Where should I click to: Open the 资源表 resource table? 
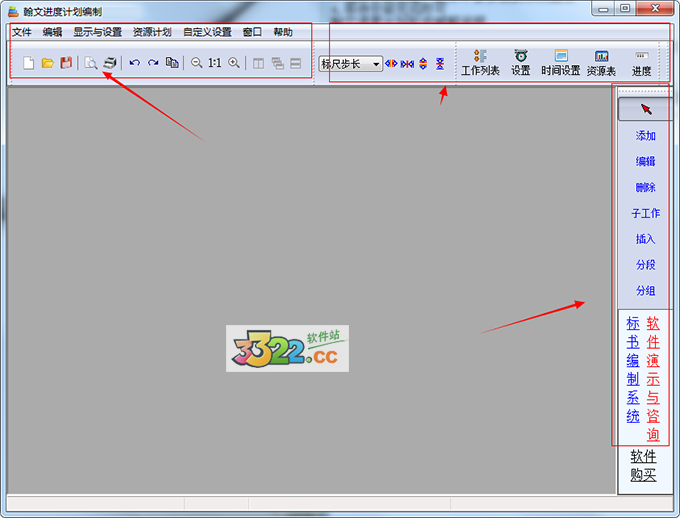click(x=601, y=63)
